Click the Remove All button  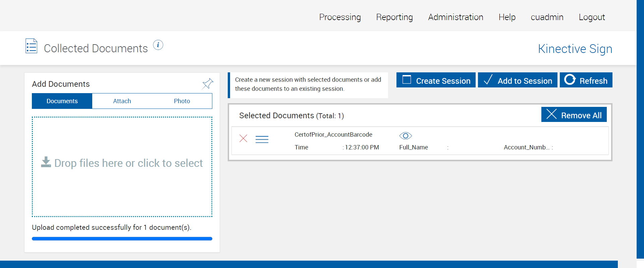point(574,115)
